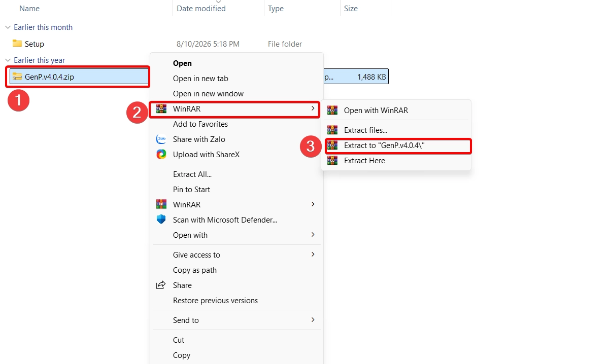
Task: Expand the Give access to submenu arrow
Action: point(313,254)
